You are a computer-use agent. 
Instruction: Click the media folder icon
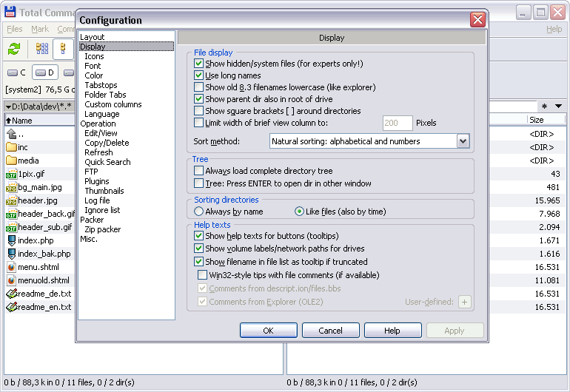[12, 160]
